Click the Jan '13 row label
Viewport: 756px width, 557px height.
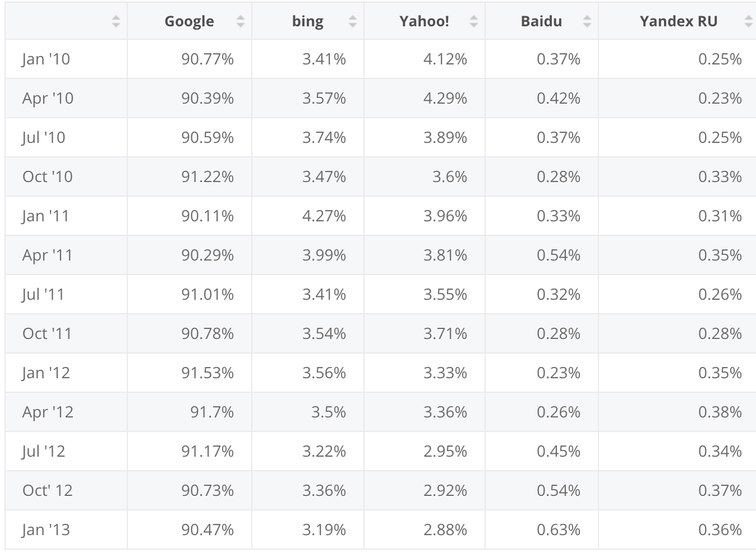pyautogui.click(x=46, y=530)
